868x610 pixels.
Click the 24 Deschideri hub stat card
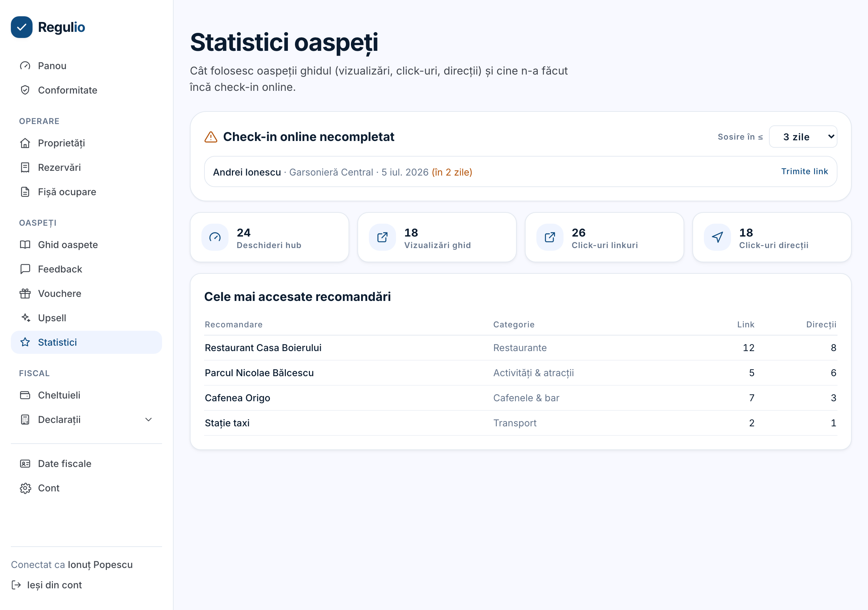270,237
